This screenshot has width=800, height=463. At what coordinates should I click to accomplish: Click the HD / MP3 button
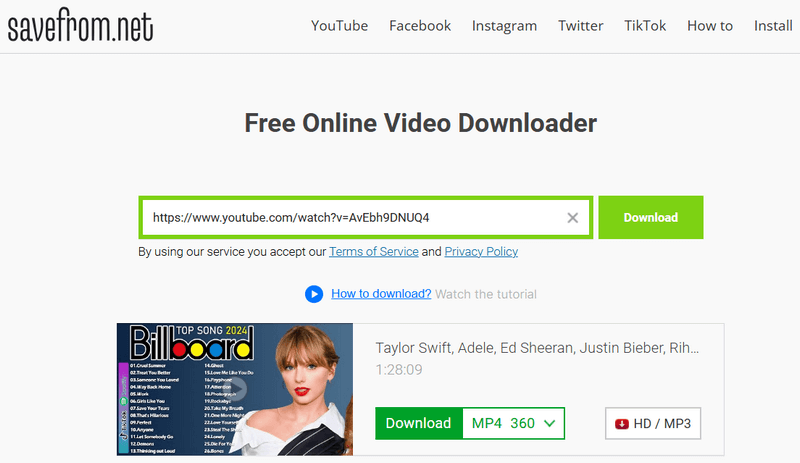653,423
